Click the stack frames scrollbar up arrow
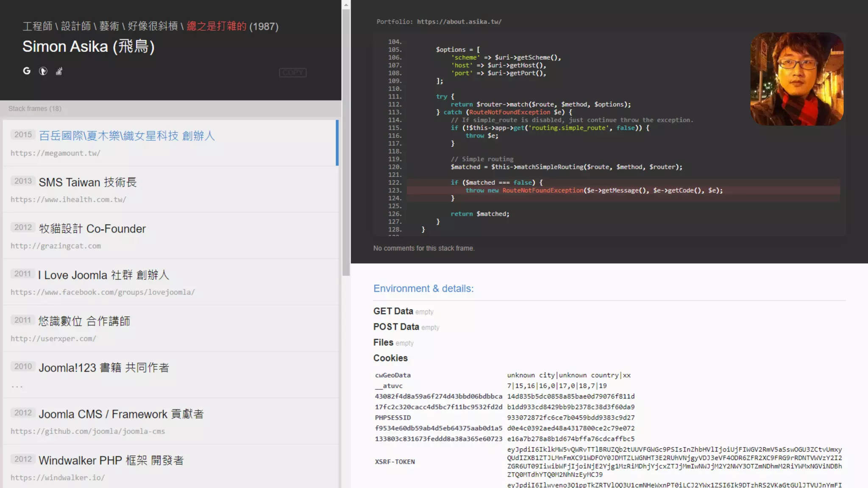Screen dimensions: 868x488 346,5
